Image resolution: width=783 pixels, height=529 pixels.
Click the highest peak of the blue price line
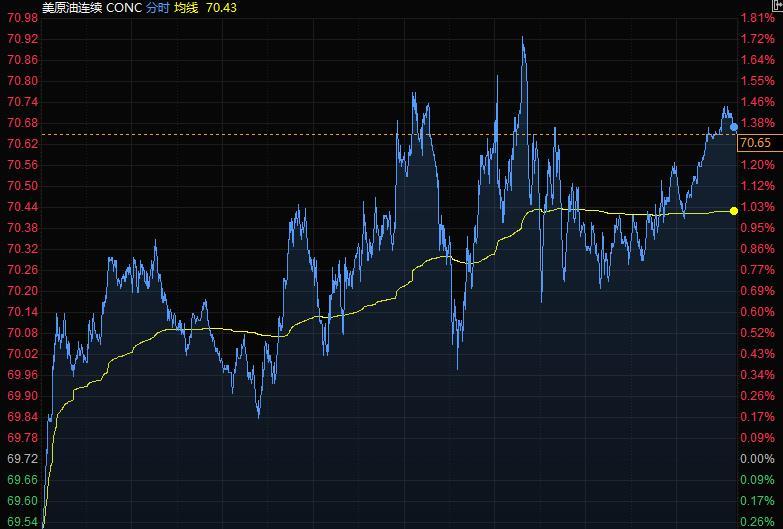pos(523,38)
